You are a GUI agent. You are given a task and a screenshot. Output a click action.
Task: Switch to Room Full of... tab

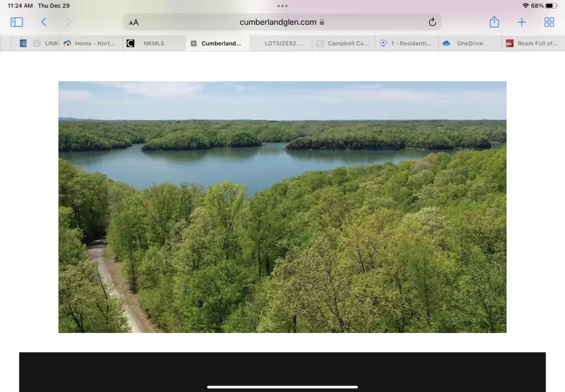[536, 44]
